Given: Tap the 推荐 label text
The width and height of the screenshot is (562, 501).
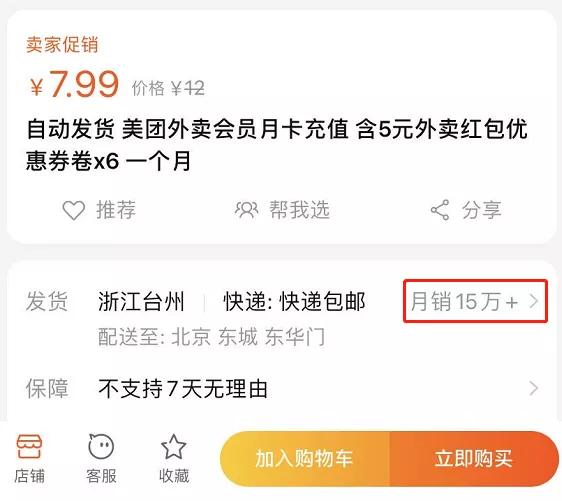Looking at the screenshot, I should click(116, 210).
